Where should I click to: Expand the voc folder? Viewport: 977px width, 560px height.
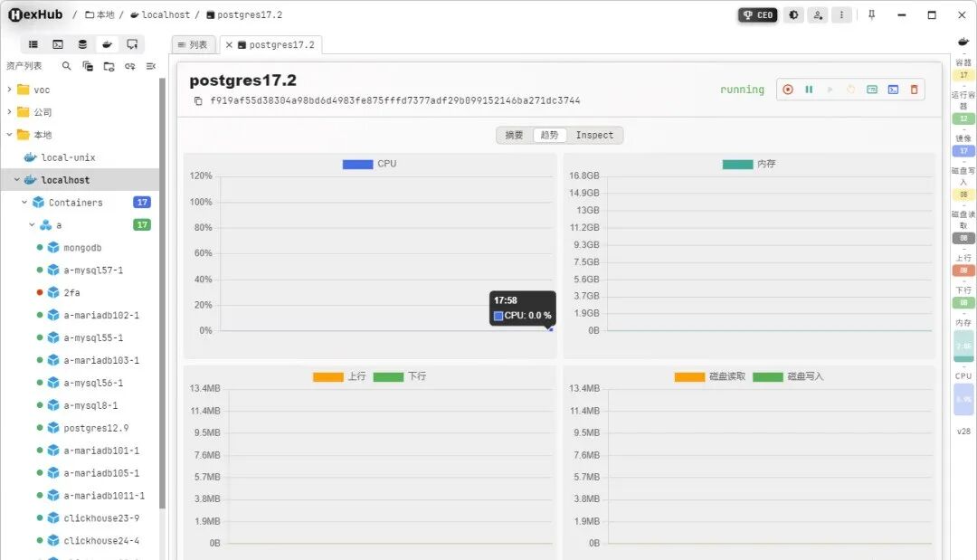coord(9,90)
